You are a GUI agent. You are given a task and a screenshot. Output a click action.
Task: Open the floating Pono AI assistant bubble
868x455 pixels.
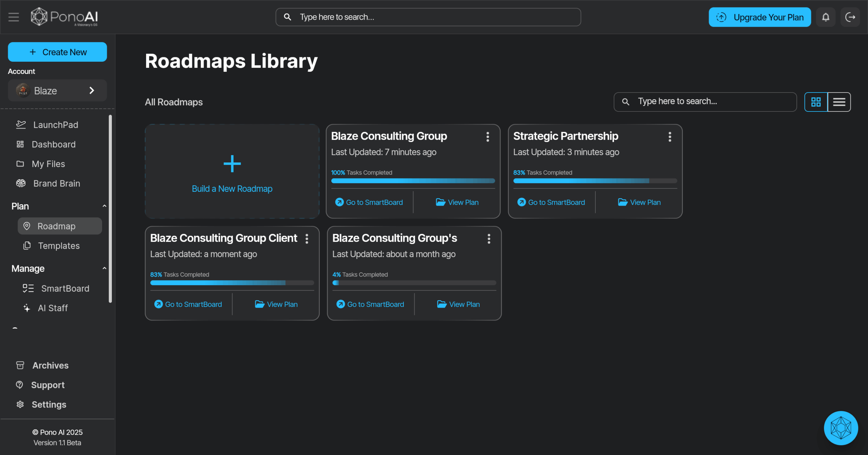pyautogui.click(x=841, y=428)
